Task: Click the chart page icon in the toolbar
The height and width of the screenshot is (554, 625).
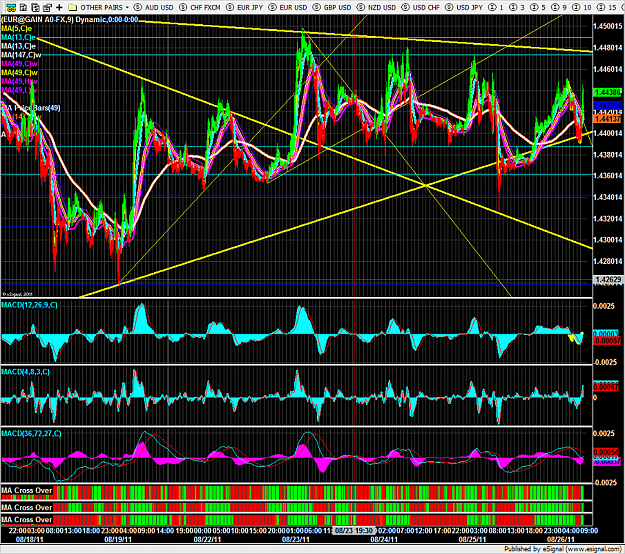Action: (23, 7)
